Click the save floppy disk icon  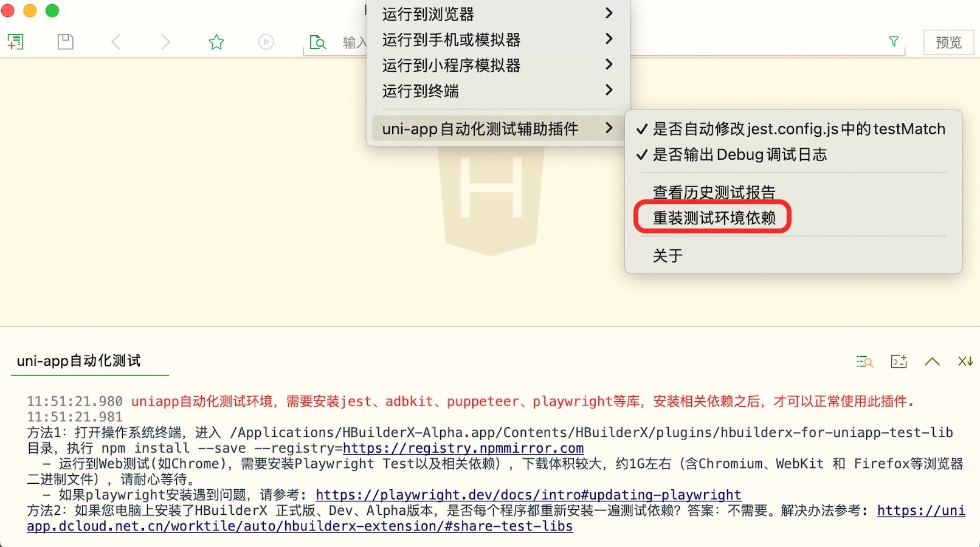coord(65,42)
